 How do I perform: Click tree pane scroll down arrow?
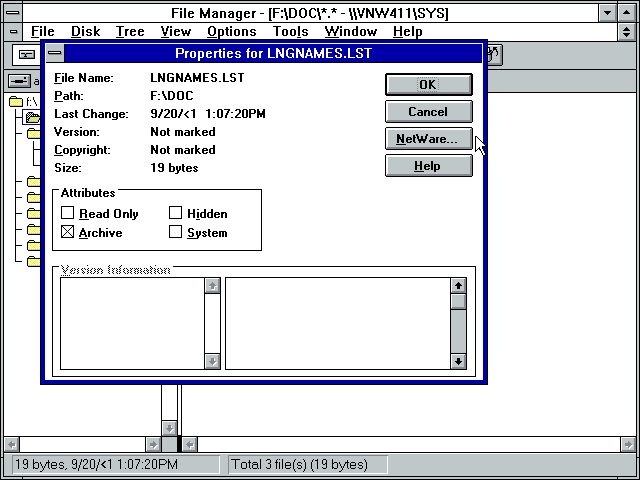[x=169, y=428]
